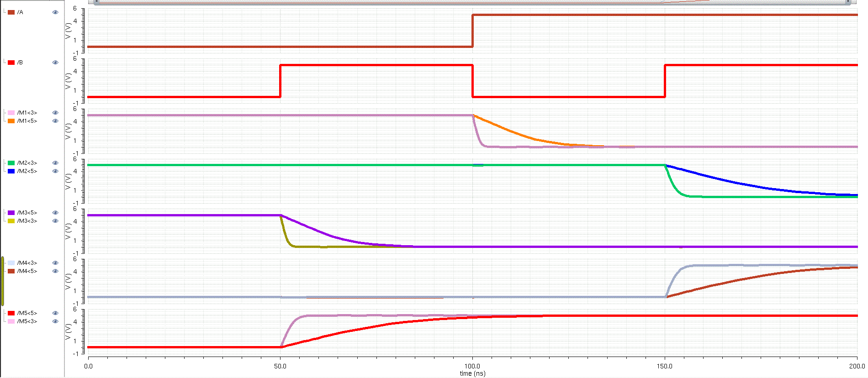
Task: Toggle eye icon next to /M2<5>
Action: click(x=55, y=171)
